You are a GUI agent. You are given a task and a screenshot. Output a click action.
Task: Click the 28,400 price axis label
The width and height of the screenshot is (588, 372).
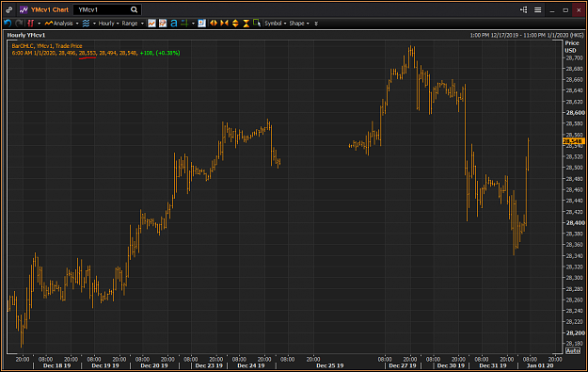click(x=575, y=222)
